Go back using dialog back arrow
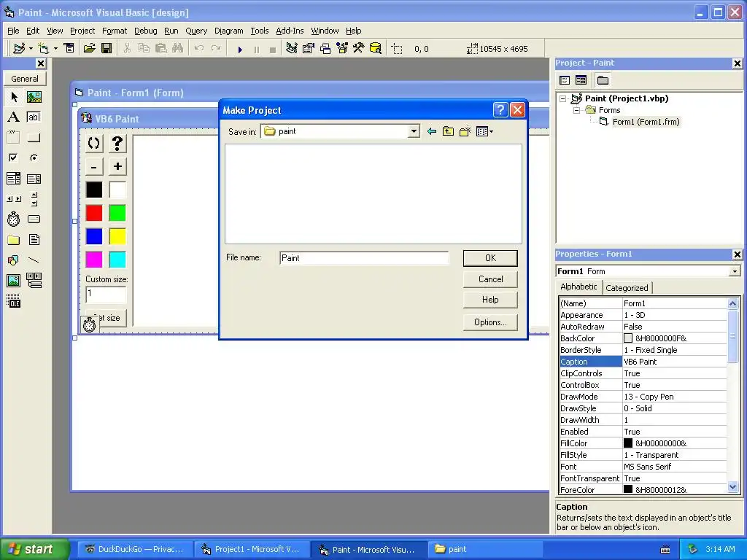The image size is (747, 560). click(432, 131)
